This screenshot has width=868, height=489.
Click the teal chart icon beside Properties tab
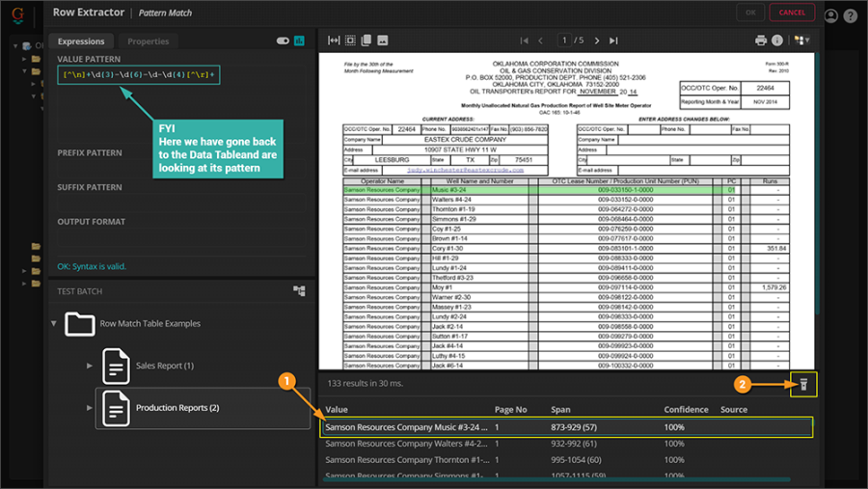[300, 41]
